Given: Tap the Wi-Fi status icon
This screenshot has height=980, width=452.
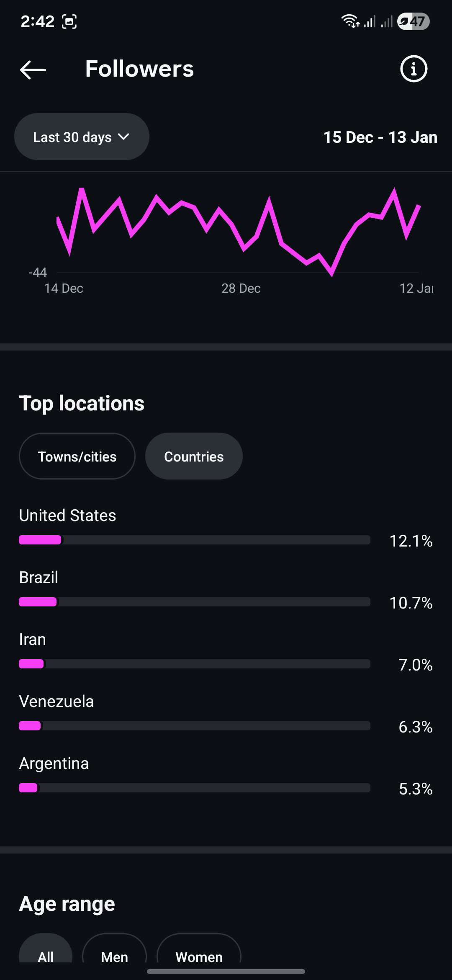Looking at the screenshot, I should pyautogui.click(x=349, y=21).
